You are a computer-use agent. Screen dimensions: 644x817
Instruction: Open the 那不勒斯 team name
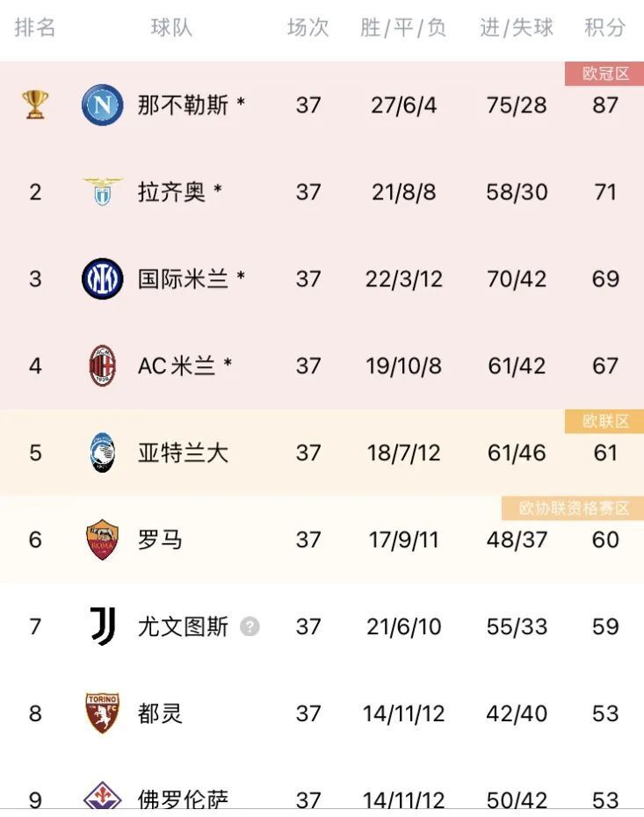183,105
